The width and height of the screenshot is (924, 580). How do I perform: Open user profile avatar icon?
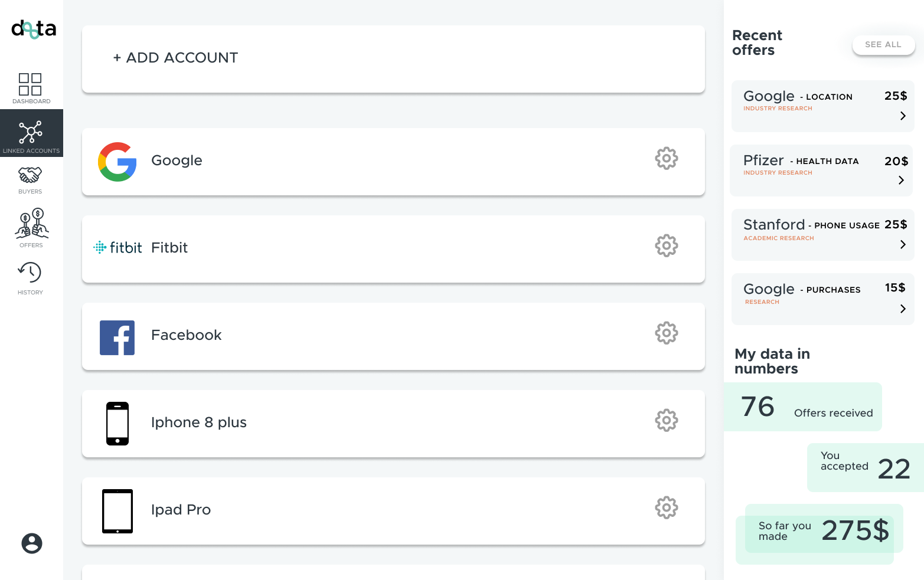(32, 543)
